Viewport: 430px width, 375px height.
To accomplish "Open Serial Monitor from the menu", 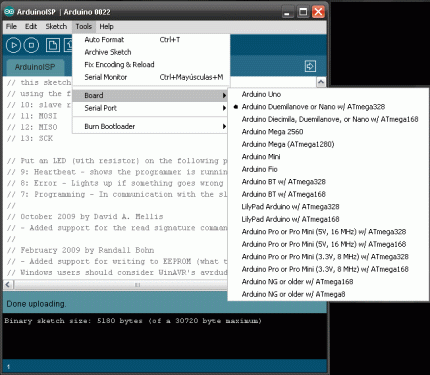I will coord(151,77).
